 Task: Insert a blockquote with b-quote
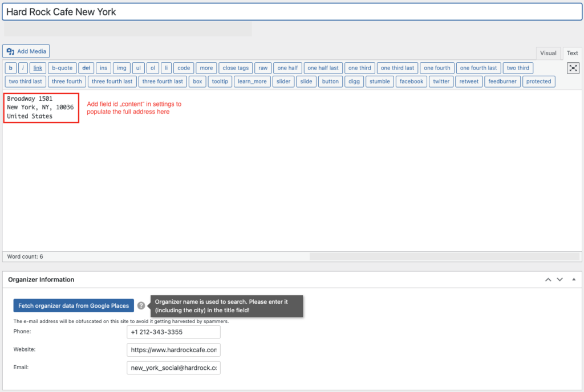pos(62,68)
